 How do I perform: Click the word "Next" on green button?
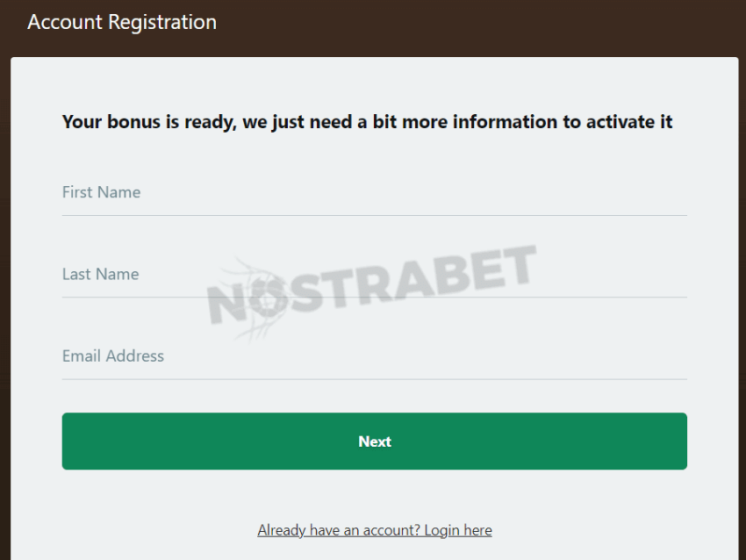375,442
